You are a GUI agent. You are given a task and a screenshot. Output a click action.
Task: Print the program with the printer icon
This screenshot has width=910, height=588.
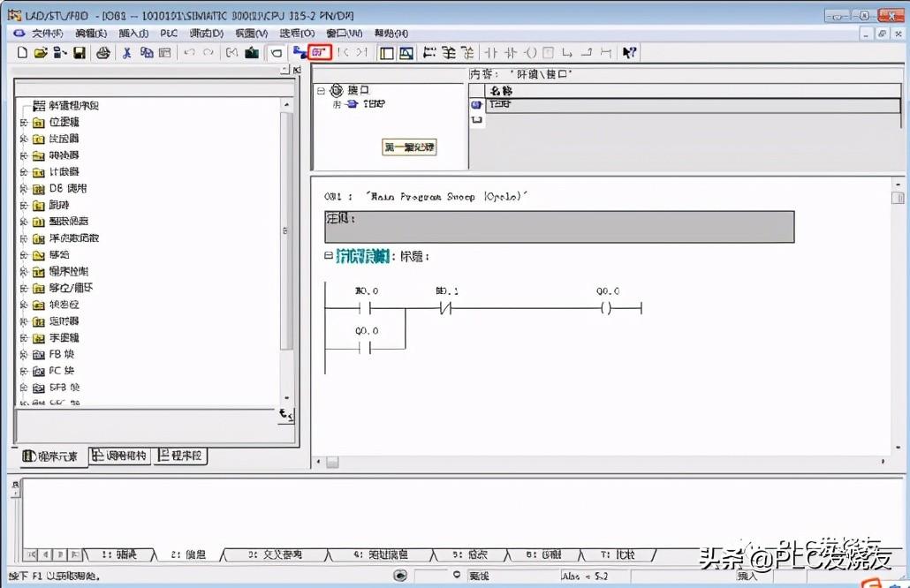click(x=103, y=53)
